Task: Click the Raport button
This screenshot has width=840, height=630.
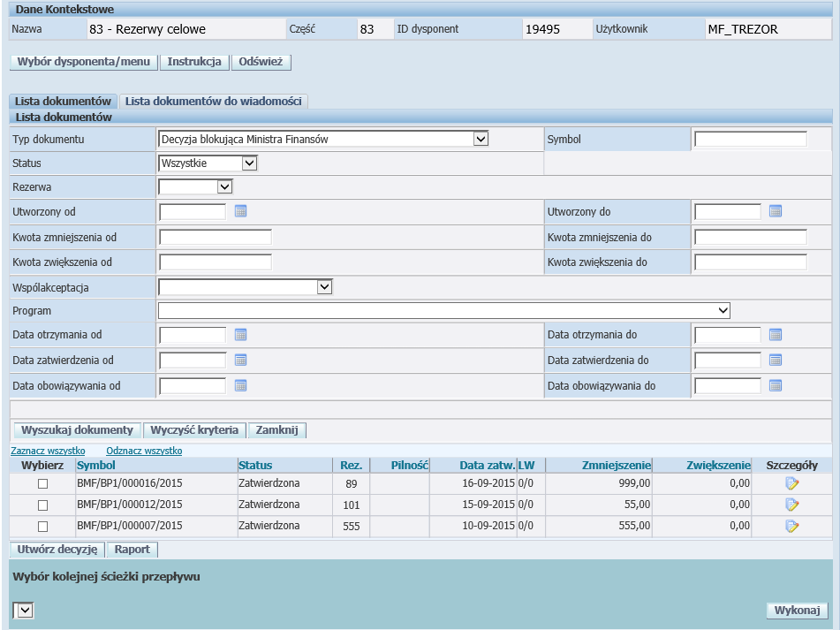Action: (x=132, y=550)
